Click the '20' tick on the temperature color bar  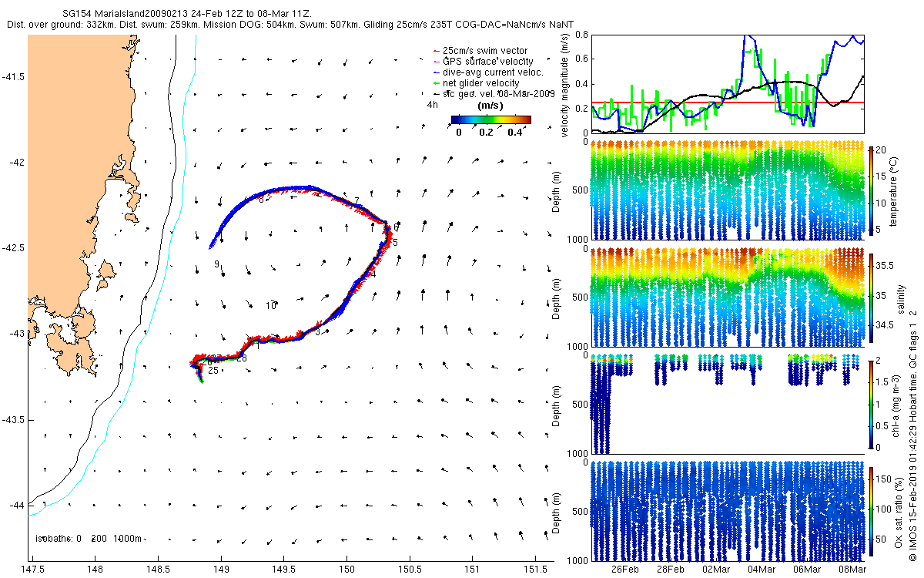(882, 150)
